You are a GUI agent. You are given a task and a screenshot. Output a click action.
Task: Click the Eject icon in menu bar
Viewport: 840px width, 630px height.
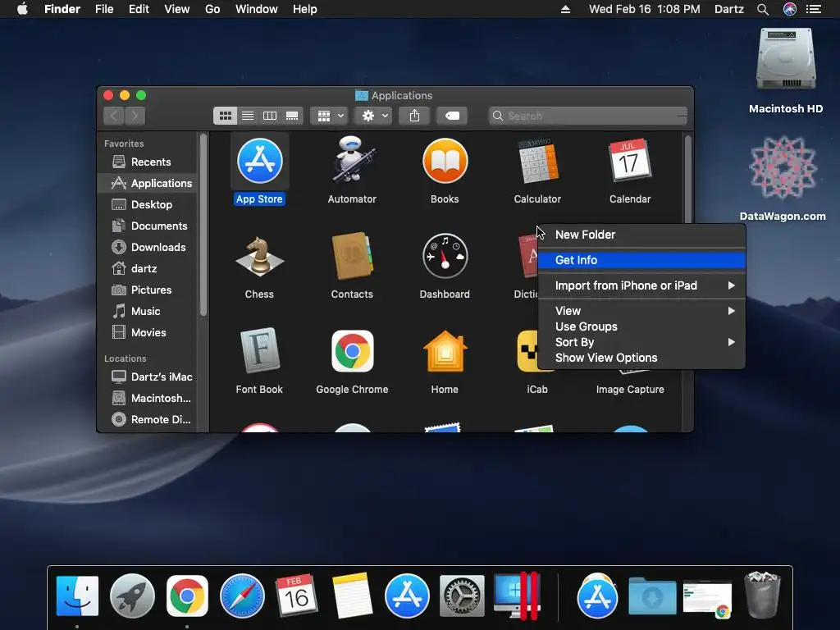566,9
